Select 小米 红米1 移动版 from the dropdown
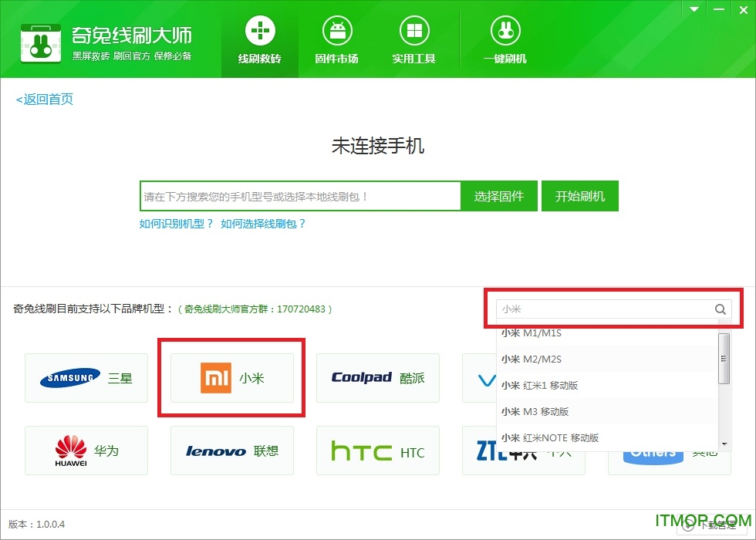The width and height of the screenshot is (756, 540). pos(607,385)
